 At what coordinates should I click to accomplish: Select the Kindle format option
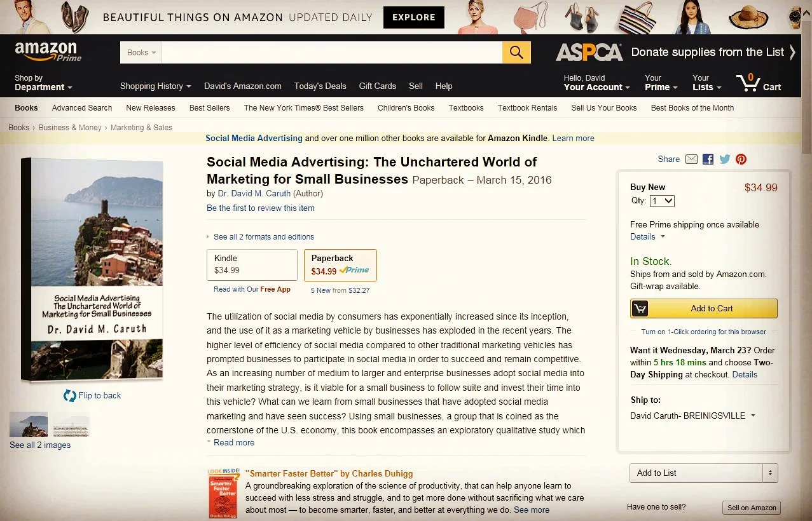tap(252, 264)
